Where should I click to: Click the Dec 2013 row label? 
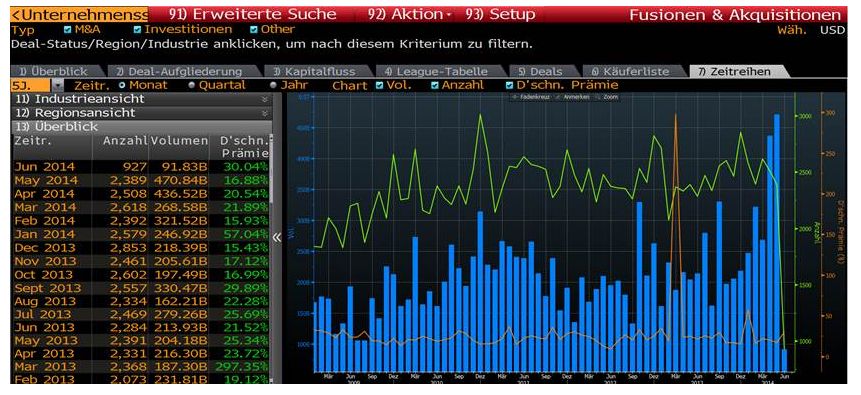pyautogui.click(x=44, y=248)
